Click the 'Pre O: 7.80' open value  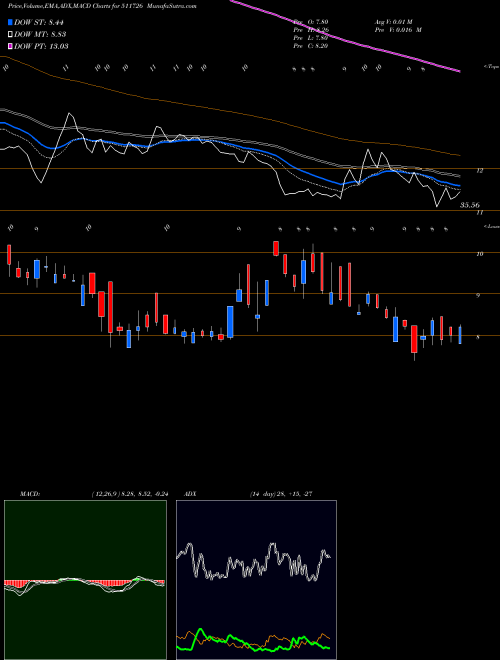click(311, 22)
